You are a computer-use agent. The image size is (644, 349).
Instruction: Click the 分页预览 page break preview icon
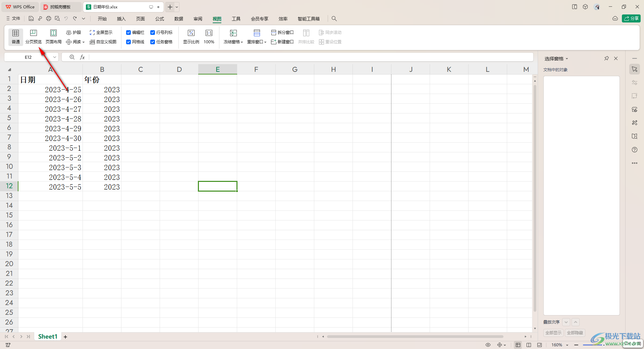point(34,33)
